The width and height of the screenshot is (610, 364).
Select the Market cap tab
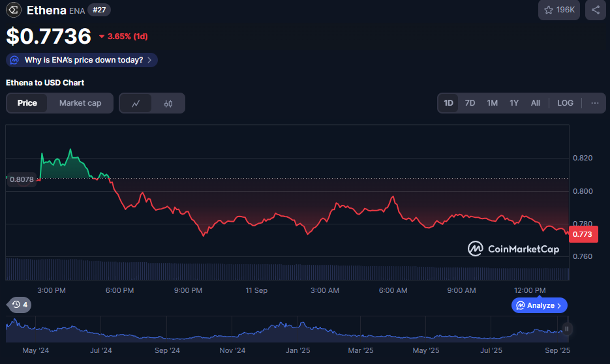tap(80, 103)
